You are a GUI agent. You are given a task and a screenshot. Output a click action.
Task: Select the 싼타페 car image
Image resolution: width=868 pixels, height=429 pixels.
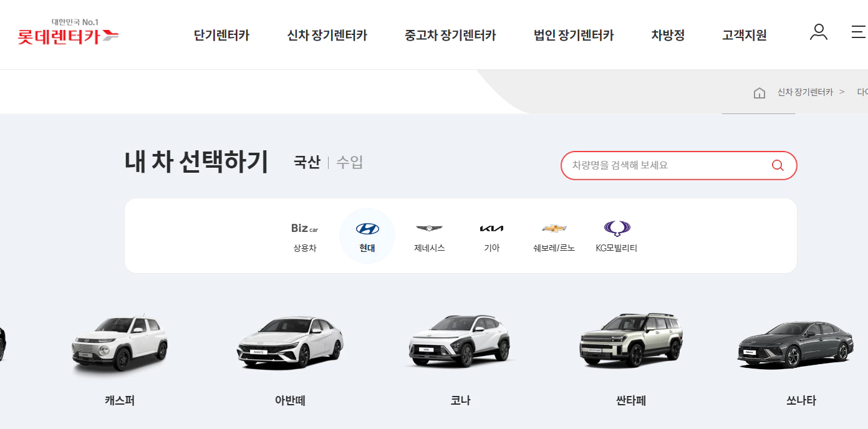click(x=631, y=340)
